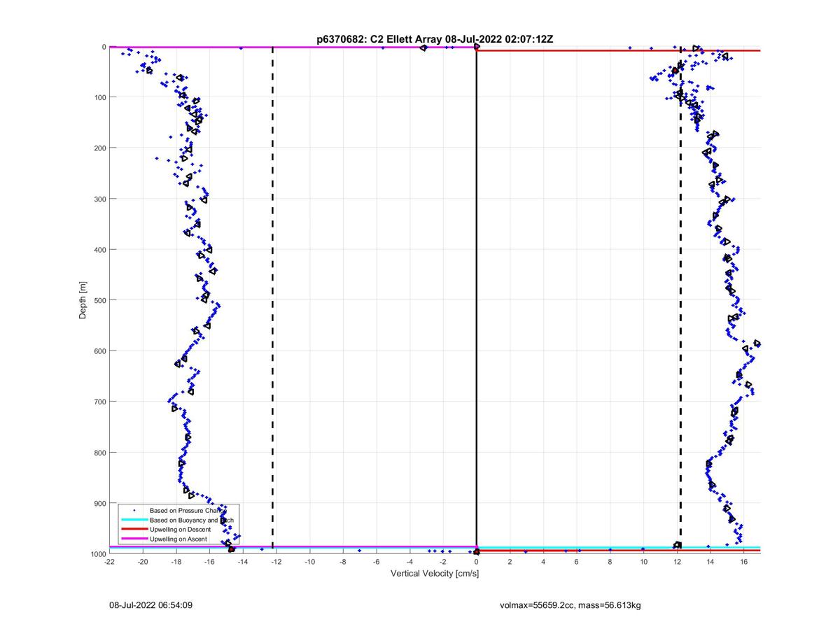
Task: Click depth axis tick label 900
Action: pyautogui.click(x=99, y=503)
